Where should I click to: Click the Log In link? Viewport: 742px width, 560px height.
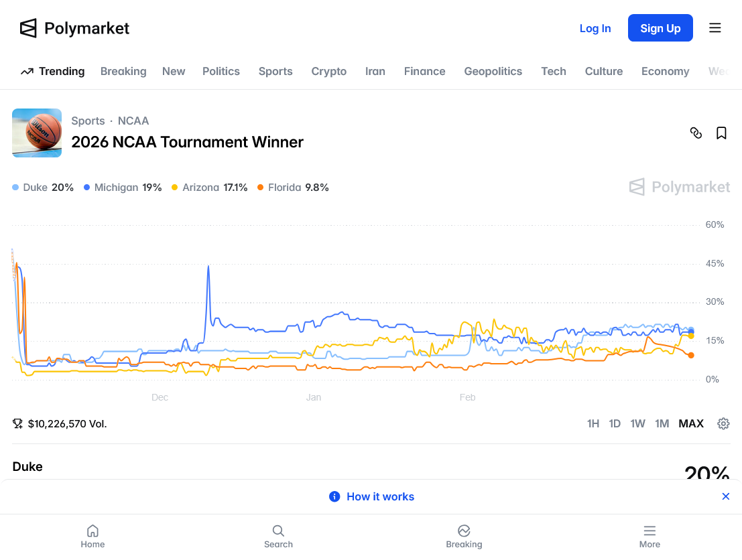tap(595, 28)
